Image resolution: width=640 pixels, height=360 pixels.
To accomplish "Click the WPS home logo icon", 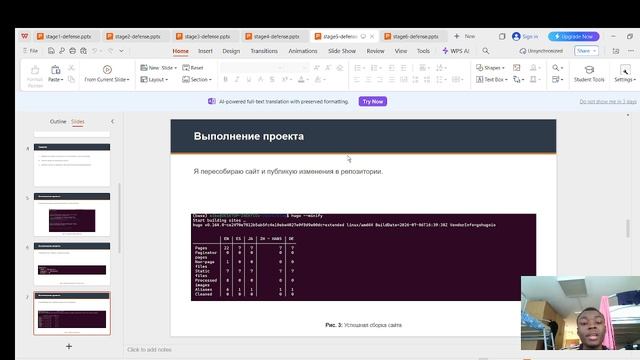I will click(x=25, y=36).
